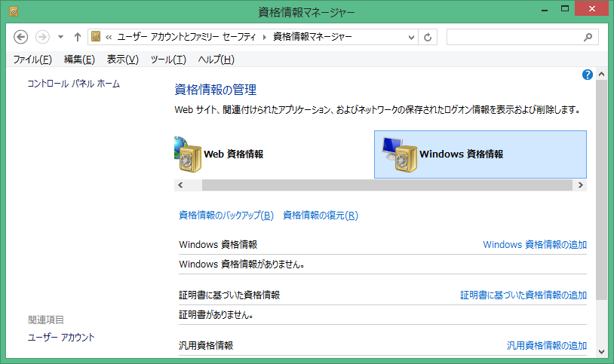Click the search magnifier icon
The height and width of the screenshot is (364, 614).
click(x=588, y=37)
